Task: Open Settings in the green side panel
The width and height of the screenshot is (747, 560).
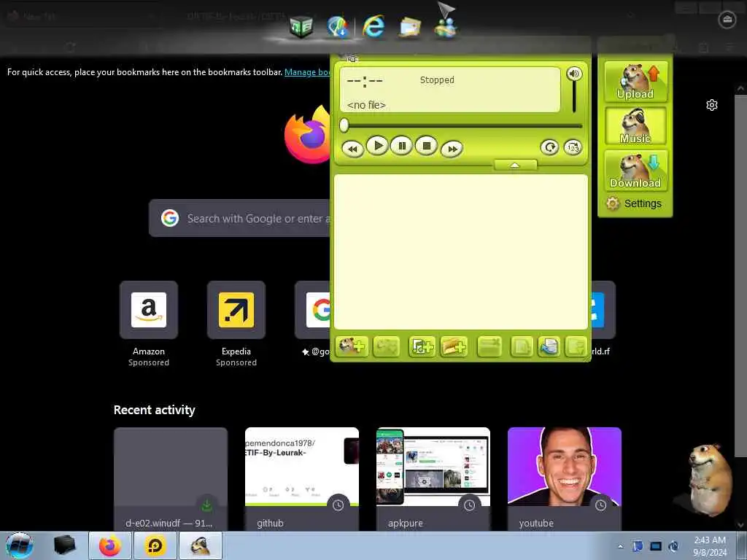Action: click(634, 204)
